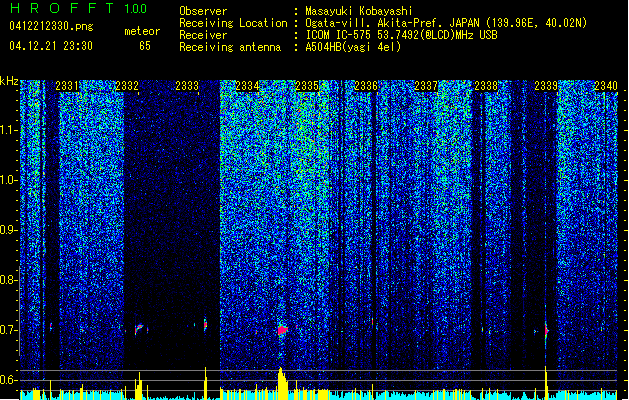
Task: Click the HROFFT program title
Action: [x=62, y=8]
